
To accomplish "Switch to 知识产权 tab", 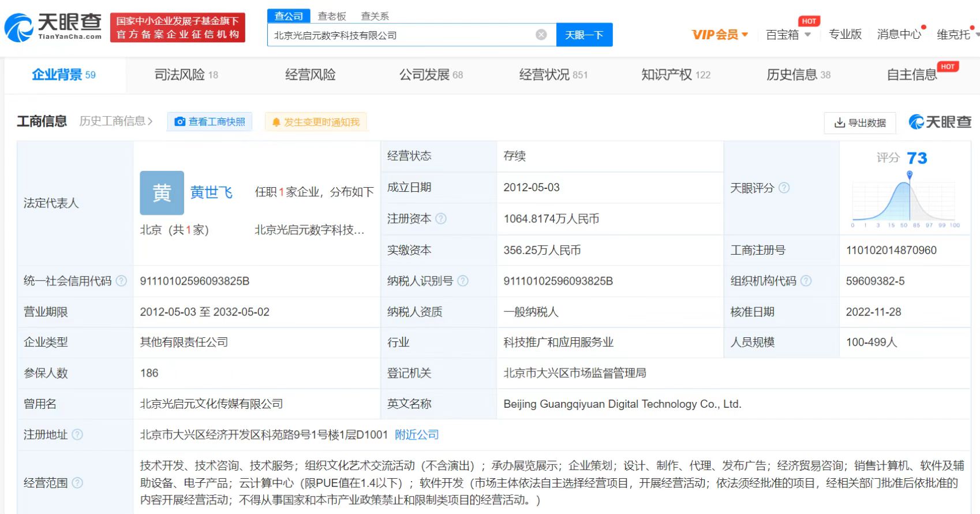I will tap(676, 75).
